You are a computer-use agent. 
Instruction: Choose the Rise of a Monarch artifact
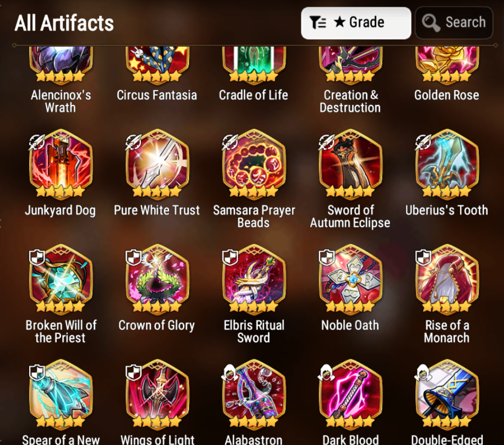(447, 278)
